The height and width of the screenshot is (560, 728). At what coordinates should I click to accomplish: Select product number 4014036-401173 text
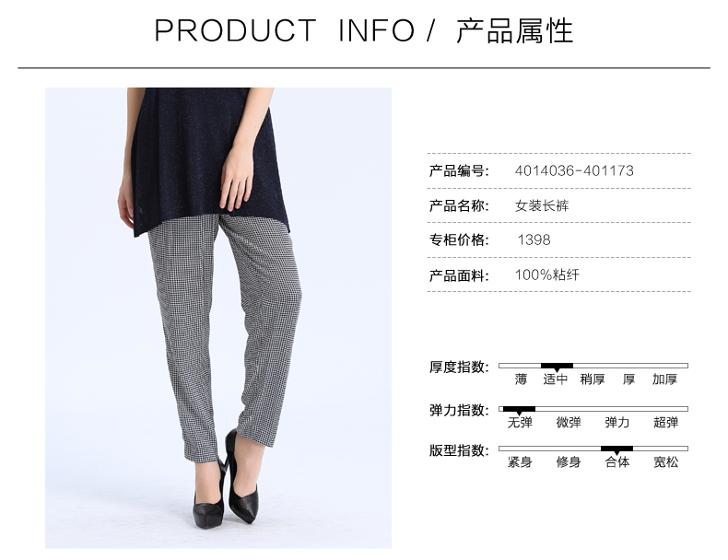pos(574,170)
